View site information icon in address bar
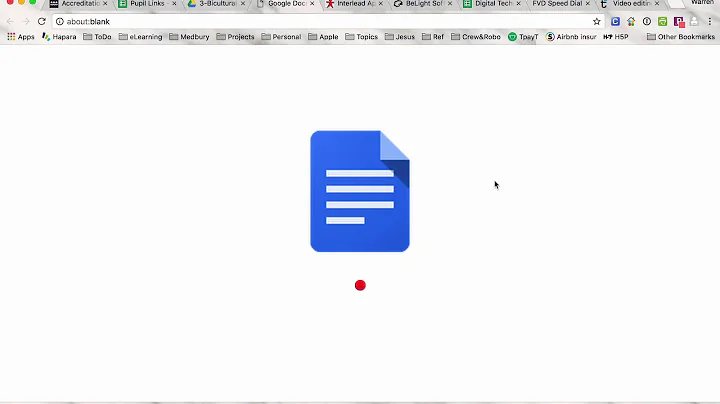Image resolution: width=720 pixels, height=404 pixels. coord(60,22)
